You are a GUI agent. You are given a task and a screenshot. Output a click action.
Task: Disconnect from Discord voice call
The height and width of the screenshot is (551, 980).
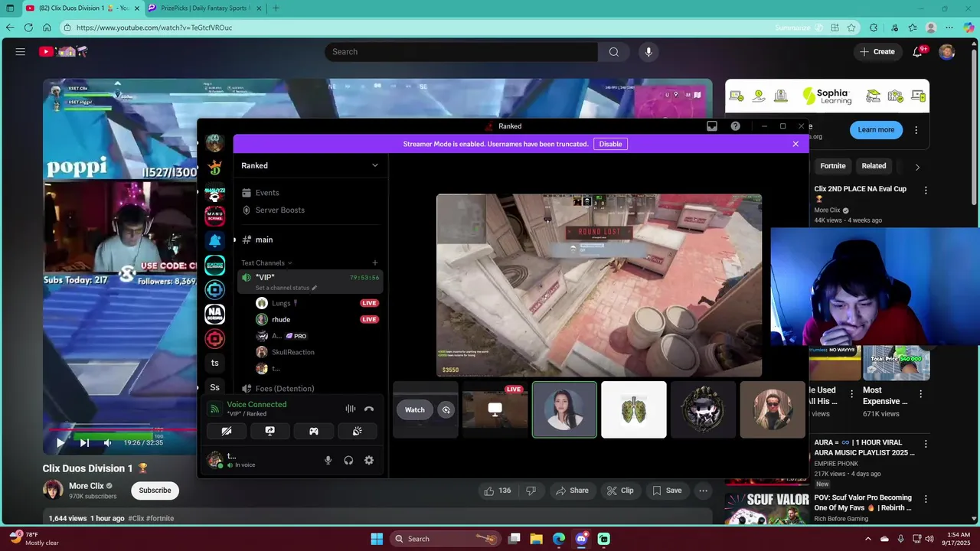click(x=369, y=409)
